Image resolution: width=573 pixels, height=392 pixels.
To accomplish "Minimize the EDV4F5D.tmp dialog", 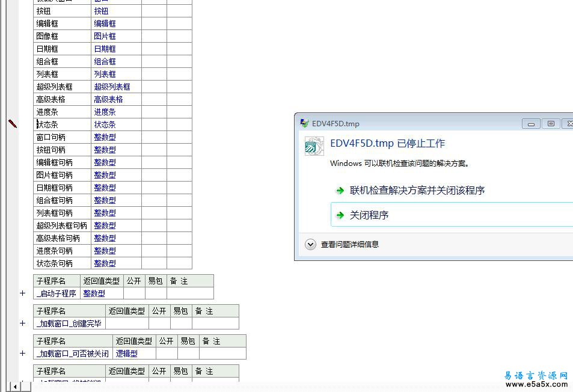I will coord(531,124).
